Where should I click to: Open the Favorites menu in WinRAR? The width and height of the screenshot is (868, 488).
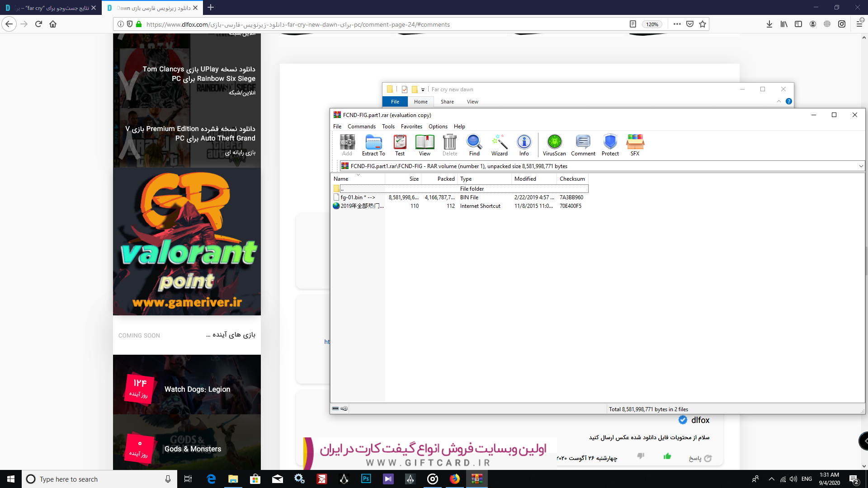(411, 127)
